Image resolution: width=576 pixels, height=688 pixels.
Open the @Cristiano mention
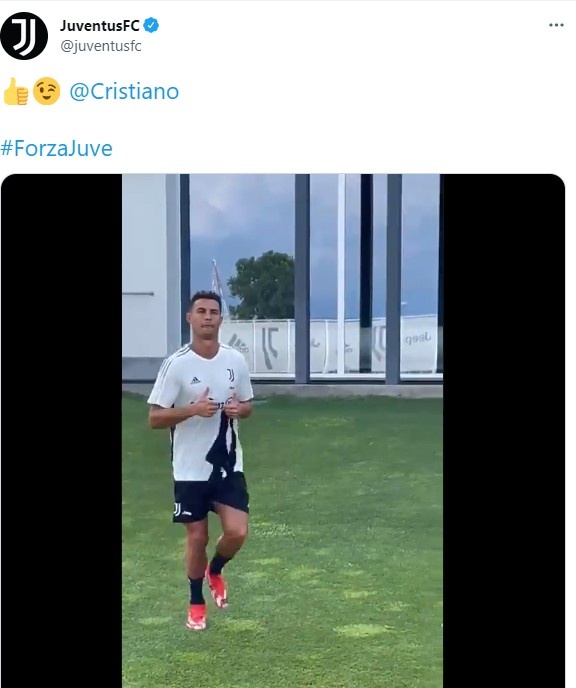(x=124, y=91)
